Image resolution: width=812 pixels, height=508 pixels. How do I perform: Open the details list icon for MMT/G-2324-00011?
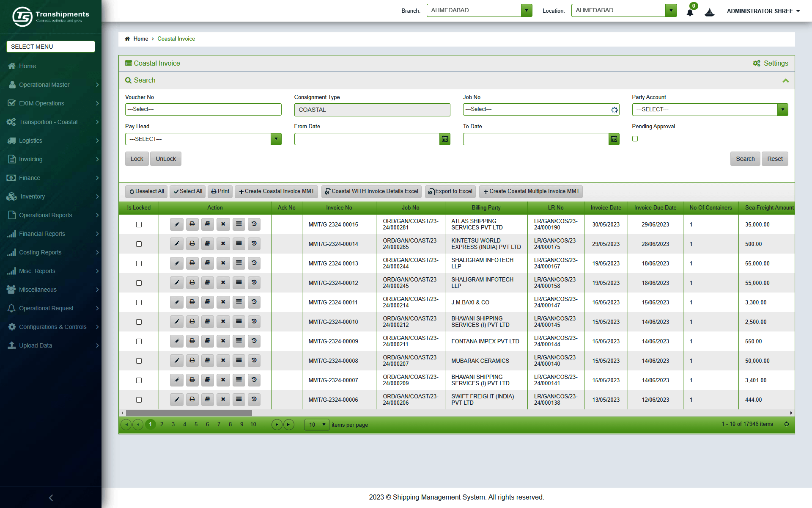tap(239, 302)
